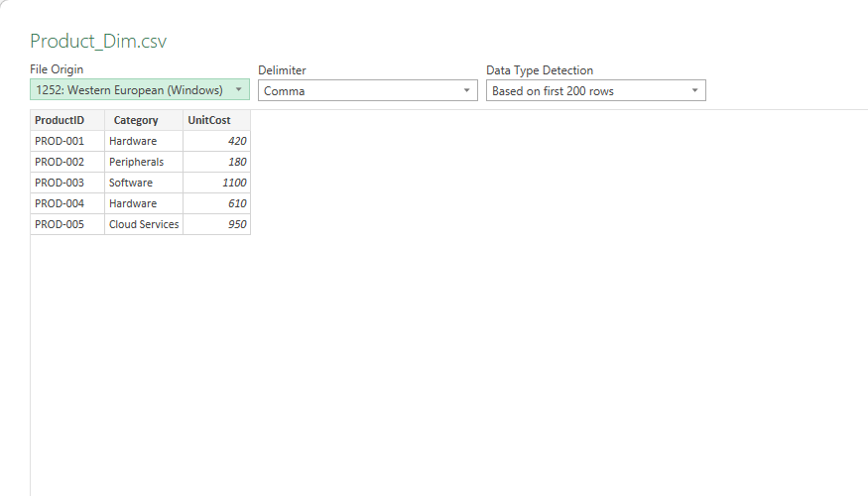Screen dimensions: 868x496
Task: Select unit cost value 610
Action: (217, 203)
